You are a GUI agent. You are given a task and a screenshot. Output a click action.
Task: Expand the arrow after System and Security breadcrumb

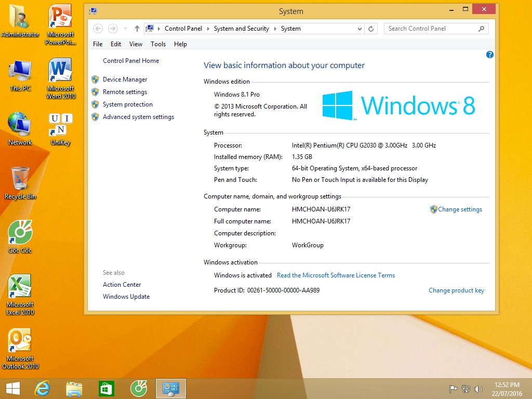coord(275,29)
